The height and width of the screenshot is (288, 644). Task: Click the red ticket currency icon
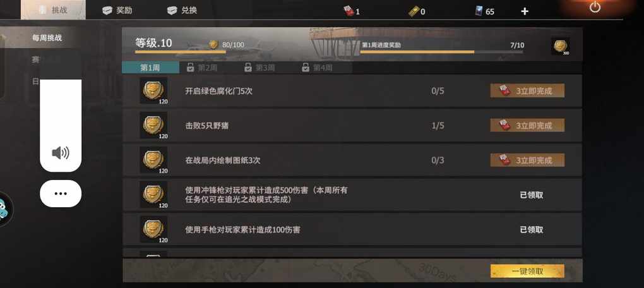tap(349, 11)
